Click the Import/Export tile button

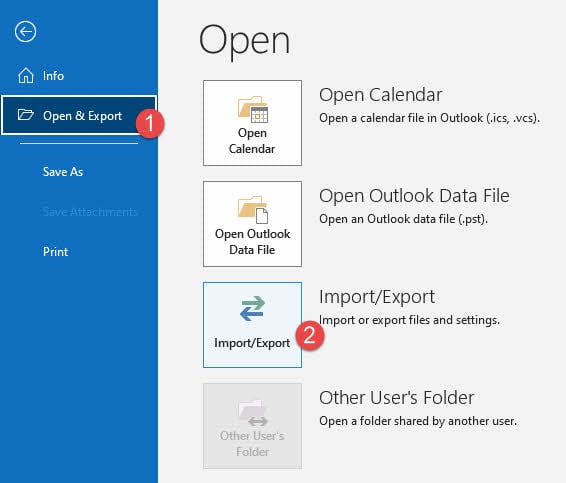(252, 325)
